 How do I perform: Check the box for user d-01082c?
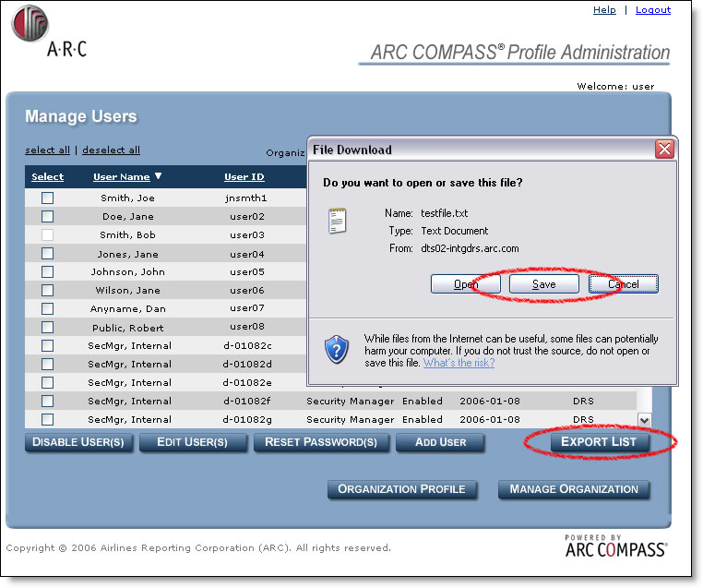(x=48, y=345)
